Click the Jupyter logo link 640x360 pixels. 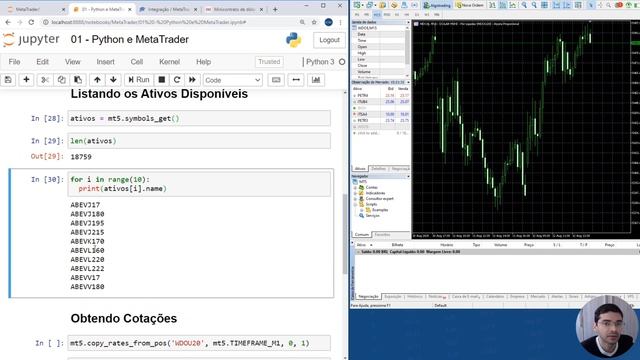[31, 40]
